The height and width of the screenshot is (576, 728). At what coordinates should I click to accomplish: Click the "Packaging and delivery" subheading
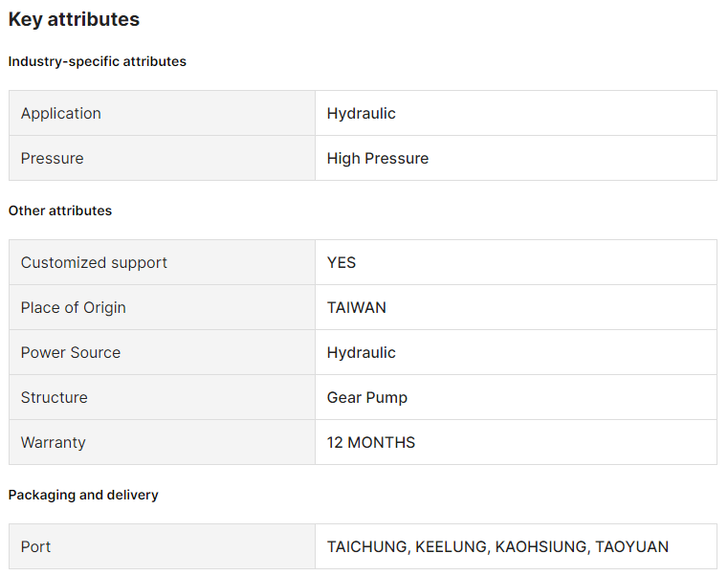[83, 495]
